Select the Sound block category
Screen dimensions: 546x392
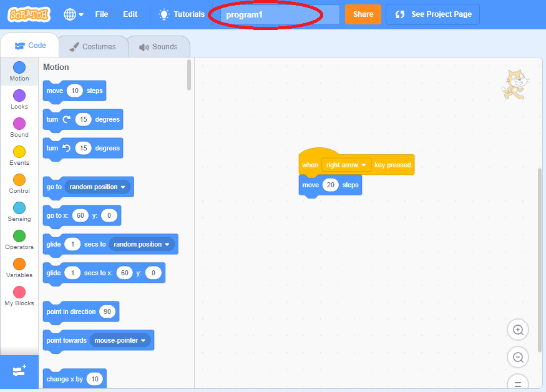click(19, 127)
